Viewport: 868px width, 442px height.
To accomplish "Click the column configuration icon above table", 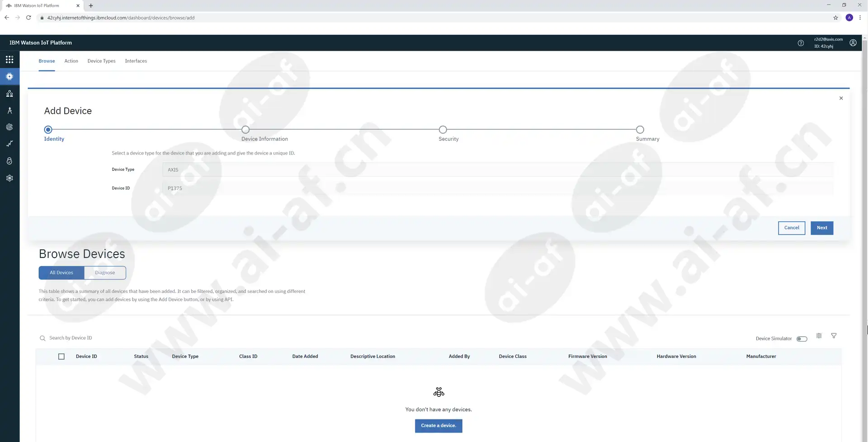I will pos(819,336).
